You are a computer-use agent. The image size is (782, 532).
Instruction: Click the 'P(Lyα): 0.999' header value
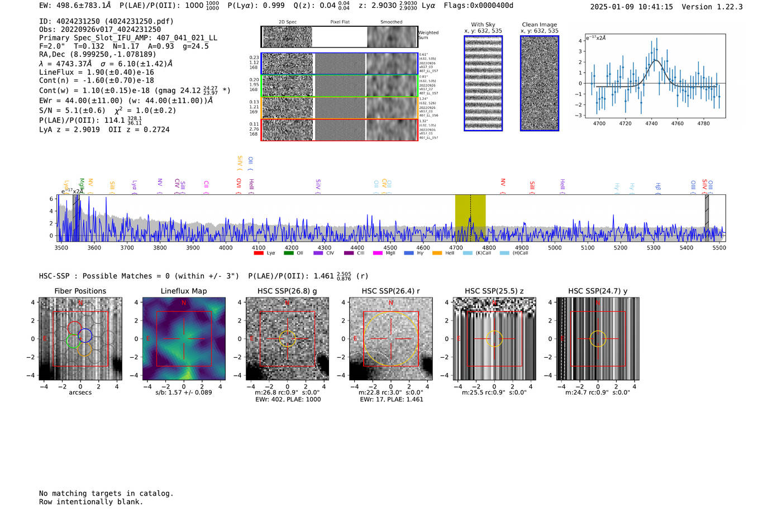coord(256,5)
